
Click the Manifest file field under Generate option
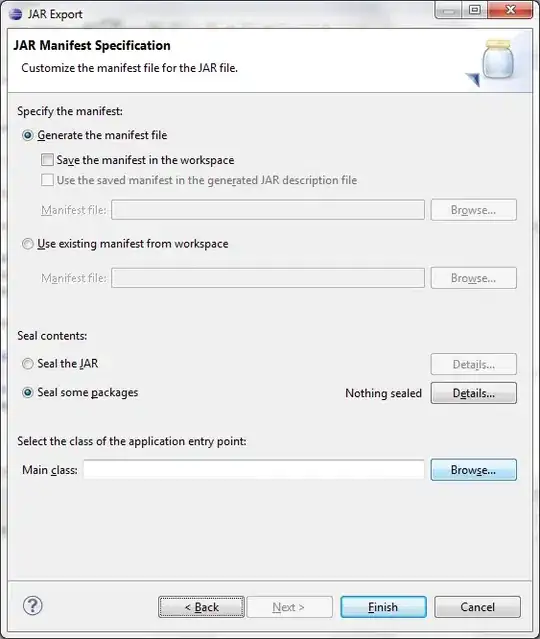[268, 210]
